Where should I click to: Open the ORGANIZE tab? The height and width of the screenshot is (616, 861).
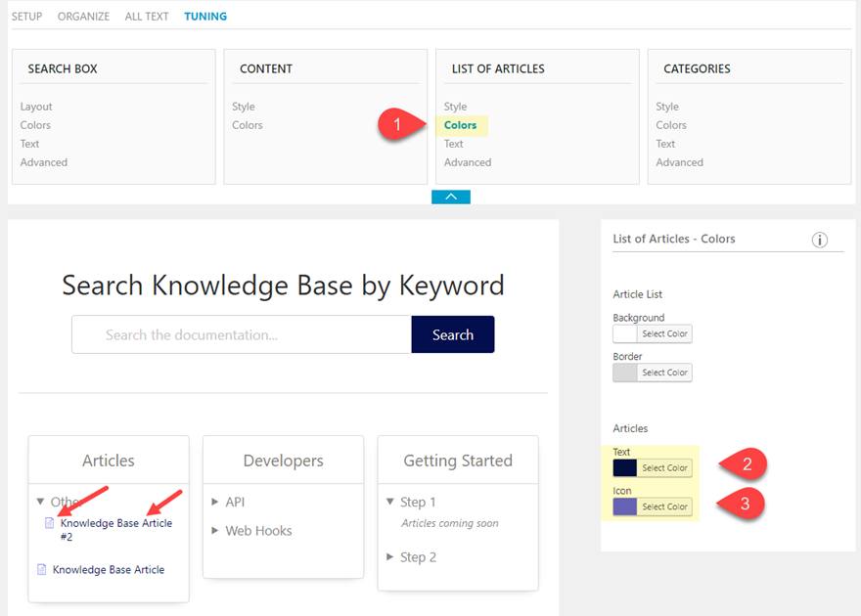coord(83,16)
